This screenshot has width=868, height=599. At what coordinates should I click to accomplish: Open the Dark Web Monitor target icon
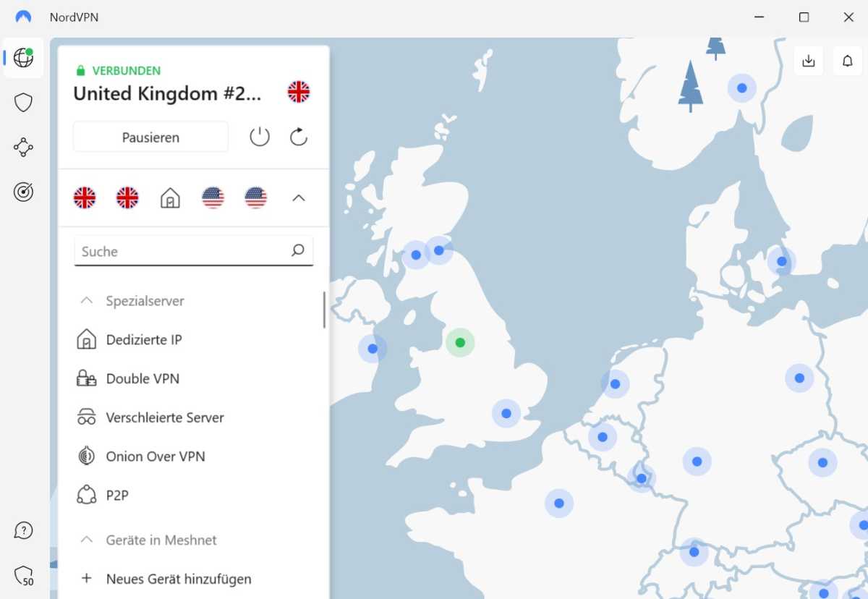23,192
